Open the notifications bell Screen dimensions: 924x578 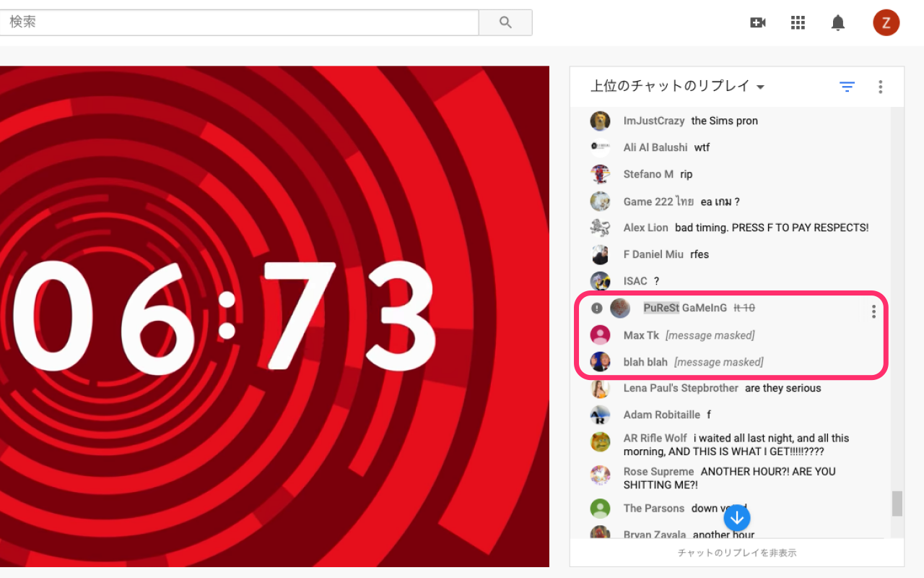pyautogui.click(x=838, y=22)
